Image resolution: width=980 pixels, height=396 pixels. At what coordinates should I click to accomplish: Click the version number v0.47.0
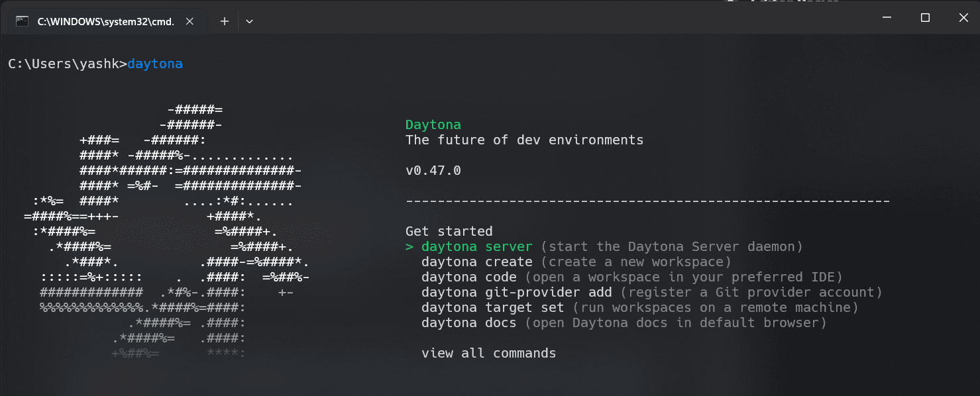click(x=434, y=170)
